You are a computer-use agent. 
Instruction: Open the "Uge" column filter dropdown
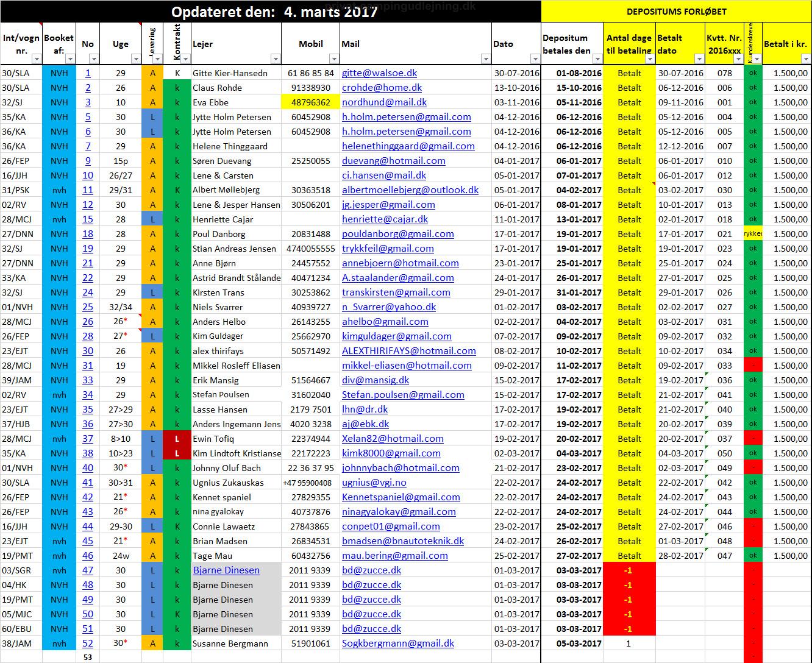click(x=135, y=59)
